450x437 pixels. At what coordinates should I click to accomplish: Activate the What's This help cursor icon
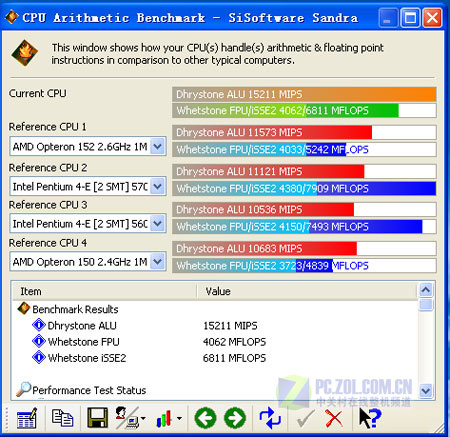point(370,418)
